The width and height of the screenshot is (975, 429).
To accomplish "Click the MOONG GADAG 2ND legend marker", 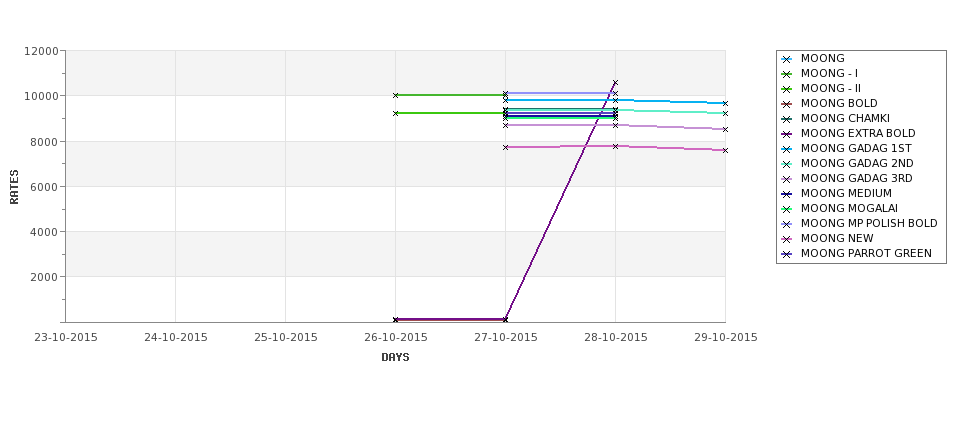I will coord(787,164).
